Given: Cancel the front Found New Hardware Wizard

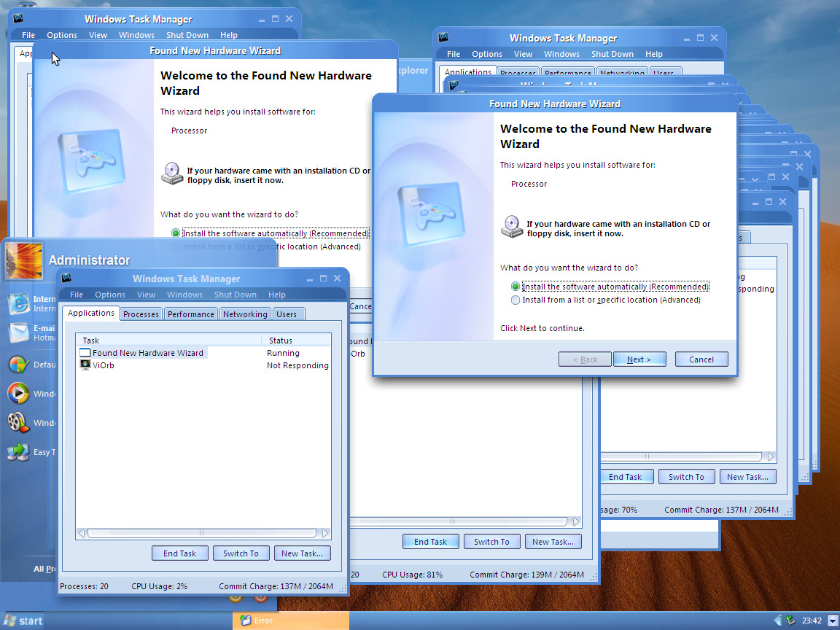Looking at the screenshot, I should pyautogui.click(x=701, y=359).
